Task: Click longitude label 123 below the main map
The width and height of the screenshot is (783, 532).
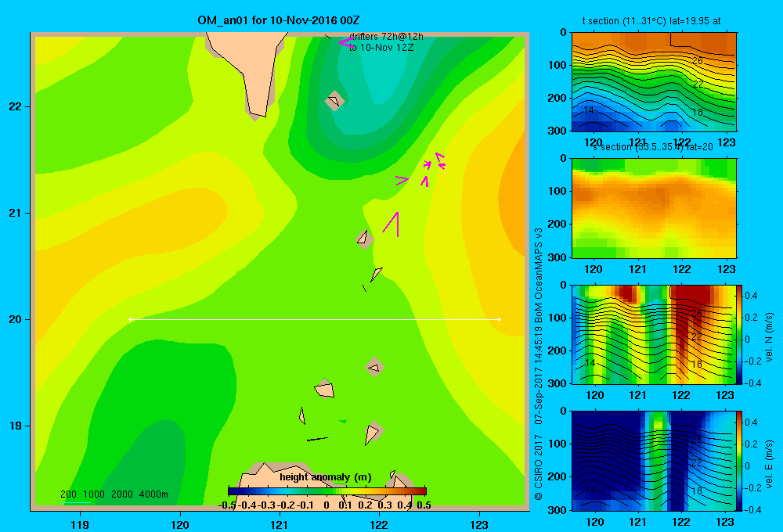Action: 479,524
